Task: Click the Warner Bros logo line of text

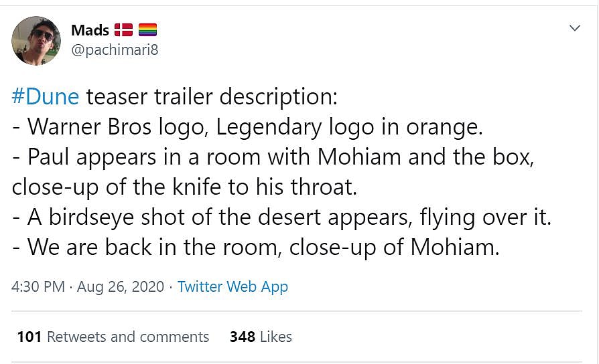Action: point(255,126)
